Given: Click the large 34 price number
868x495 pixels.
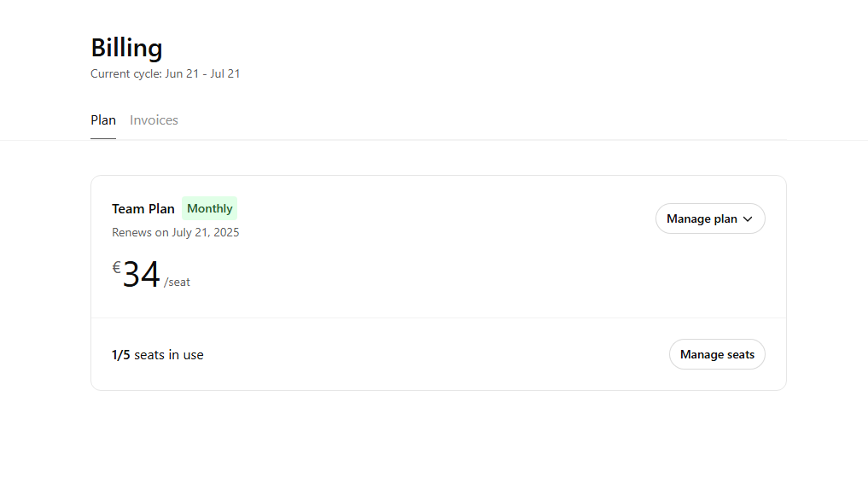Looking at the screenshot, I should (x=141, y=275).
